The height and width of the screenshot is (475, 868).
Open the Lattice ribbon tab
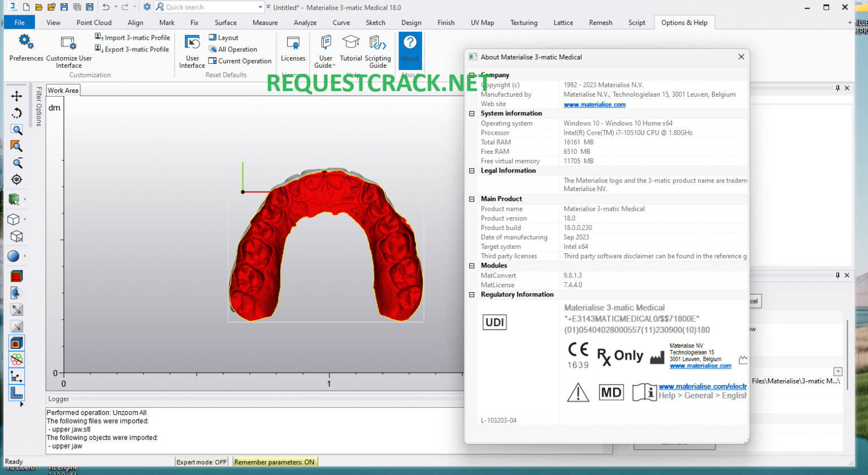point(563,23)
